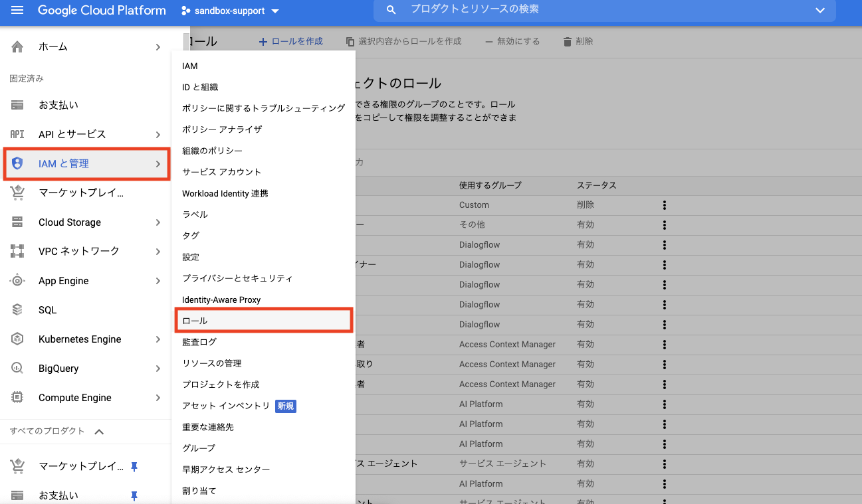Expand the BigQuery submenu chevron

point(158,368)
